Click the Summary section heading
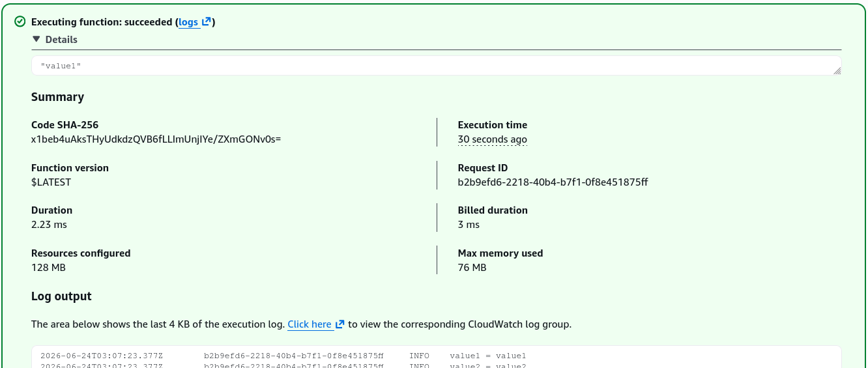The height and width of the screenshot is (368, 868). click(x=57, y=97)
